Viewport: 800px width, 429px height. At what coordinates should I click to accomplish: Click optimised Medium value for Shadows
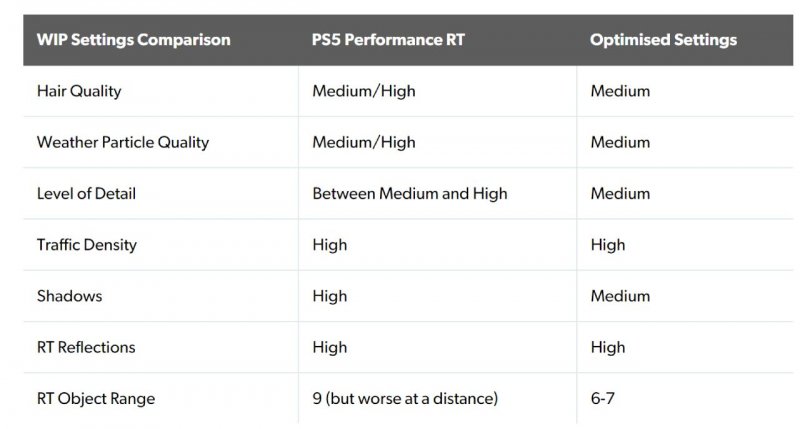[x=620, y=296]
